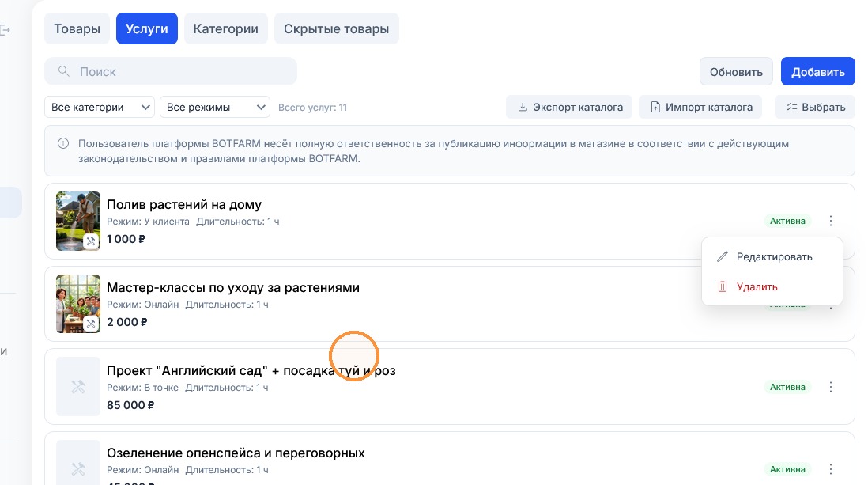This screenshot has height=485, width=868.
Task: Open the menu for Полив растений на дому
Action: coord(831,221)
